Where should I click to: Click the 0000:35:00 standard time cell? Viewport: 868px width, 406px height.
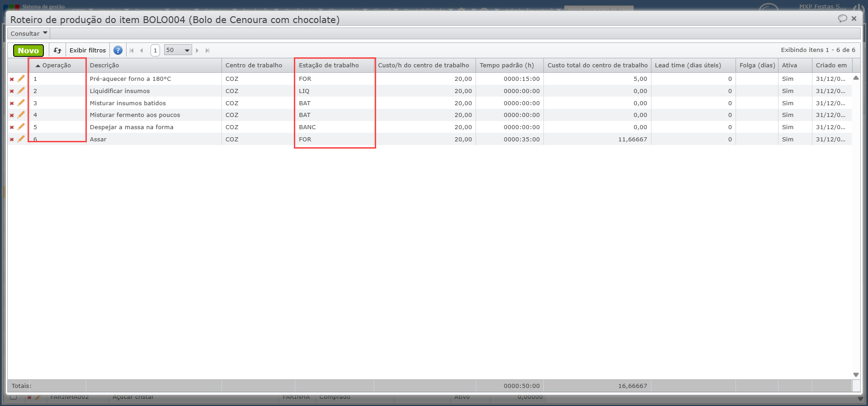(509, 140)
